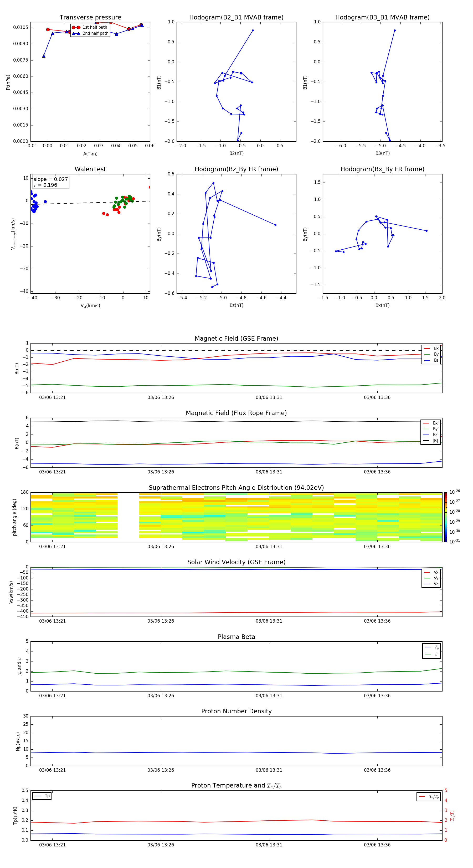Click the 'Hodogram(B3_B1 MVAB frame)' title
This screenshot has width=473, height=868.
tap(382, 17)
